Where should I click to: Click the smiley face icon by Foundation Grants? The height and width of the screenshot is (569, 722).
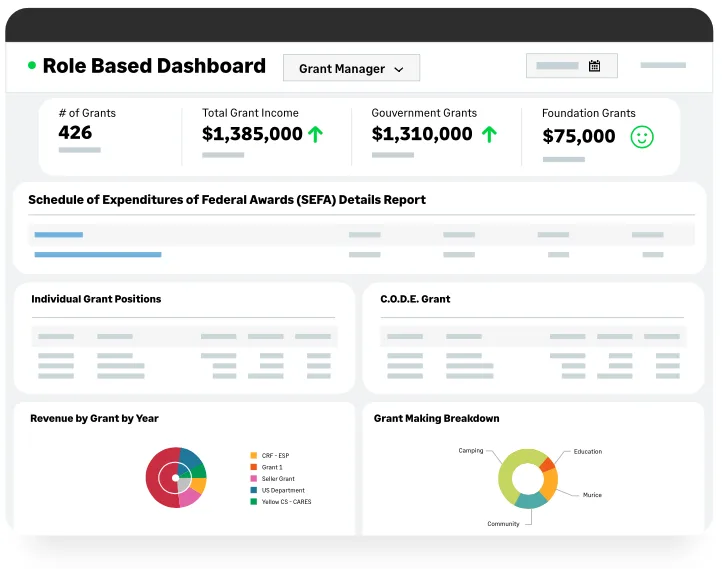642,137
